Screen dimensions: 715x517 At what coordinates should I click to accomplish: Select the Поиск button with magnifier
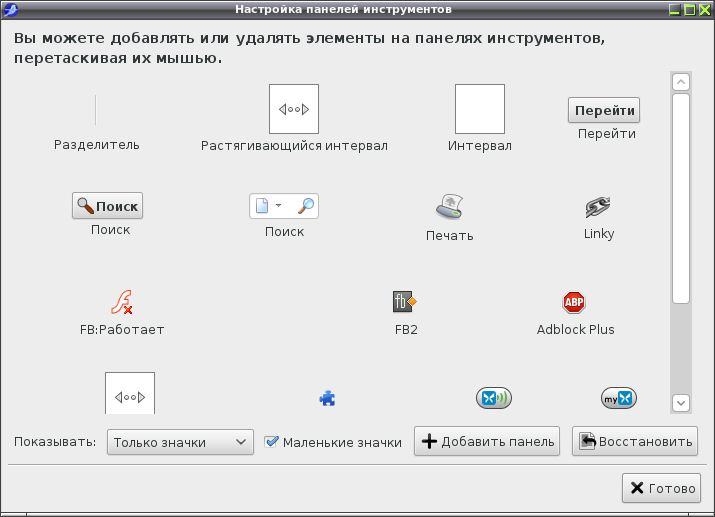[x=108, y=206]
